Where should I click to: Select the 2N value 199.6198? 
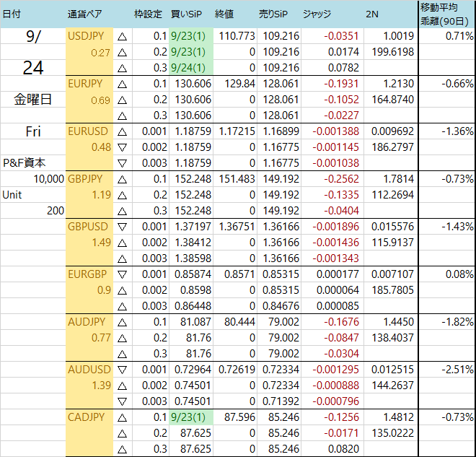[393, 52]
